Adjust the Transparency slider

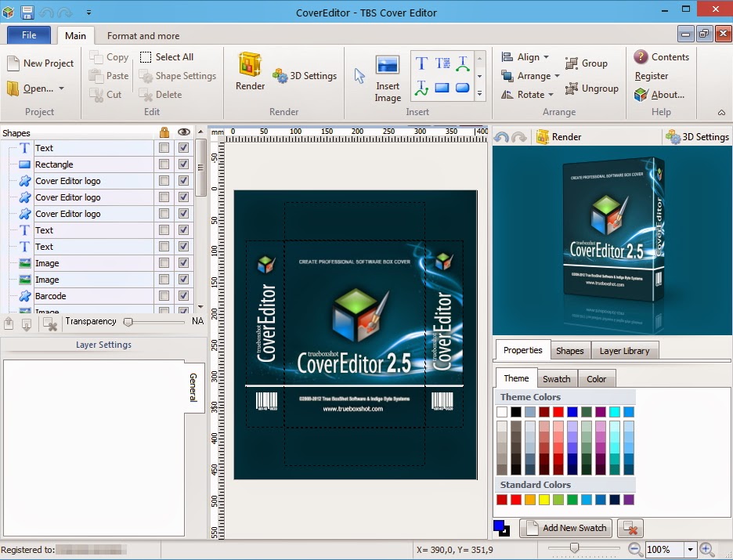128,322
